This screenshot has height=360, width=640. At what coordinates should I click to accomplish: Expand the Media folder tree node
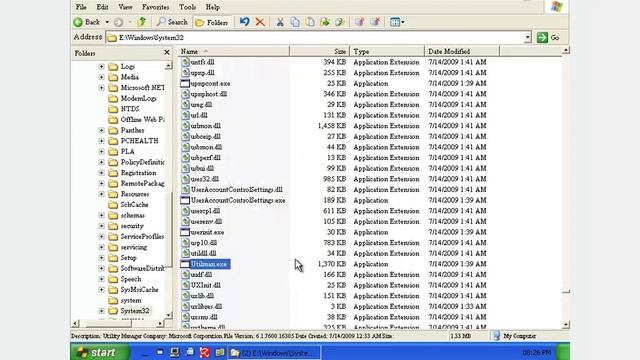(x=101, y=77)
